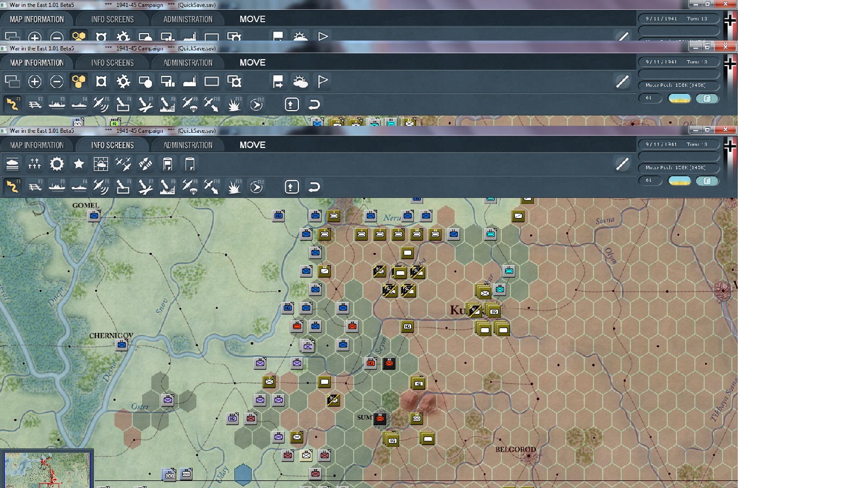
Task: Click yellow field weather indicator in middle window
Action: click(x=680, y=98)
